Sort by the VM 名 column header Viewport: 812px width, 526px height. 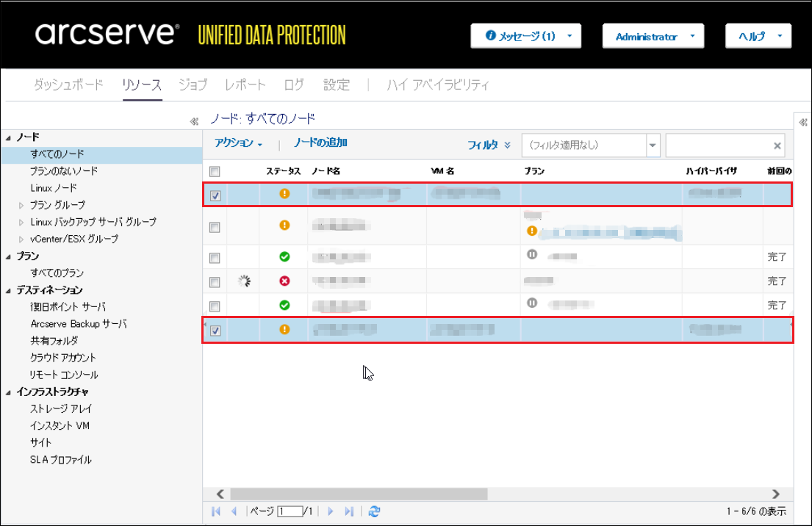[x=443, y=171]
